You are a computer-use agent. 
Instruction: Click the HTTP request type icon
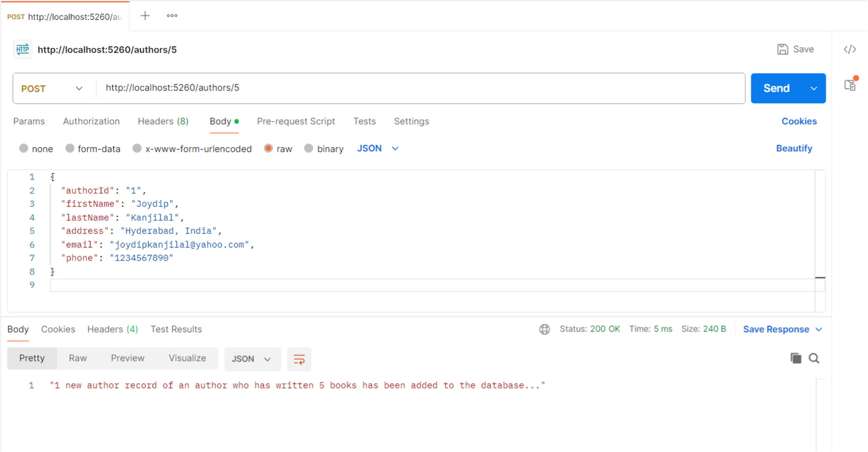[x=22, y=49]
